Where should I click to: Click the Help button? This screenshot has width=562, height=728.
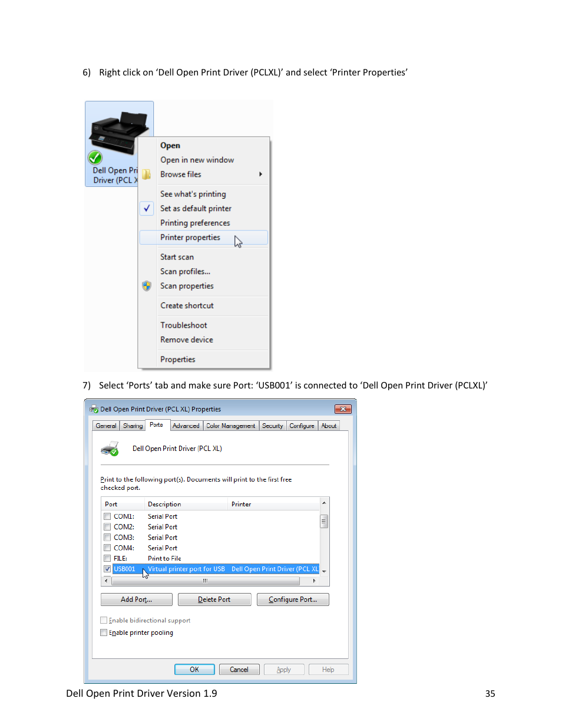click(328, 670)
